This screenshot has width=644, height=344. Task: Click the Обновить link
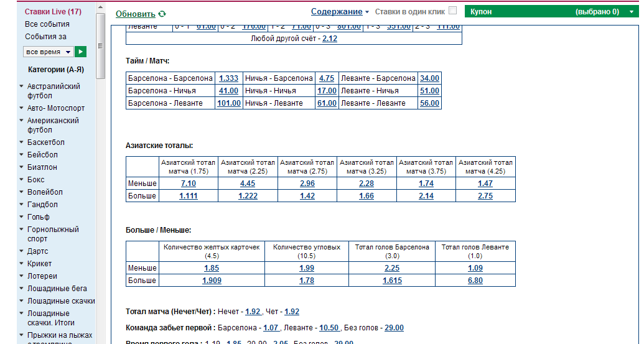click(x=136, y=14)
